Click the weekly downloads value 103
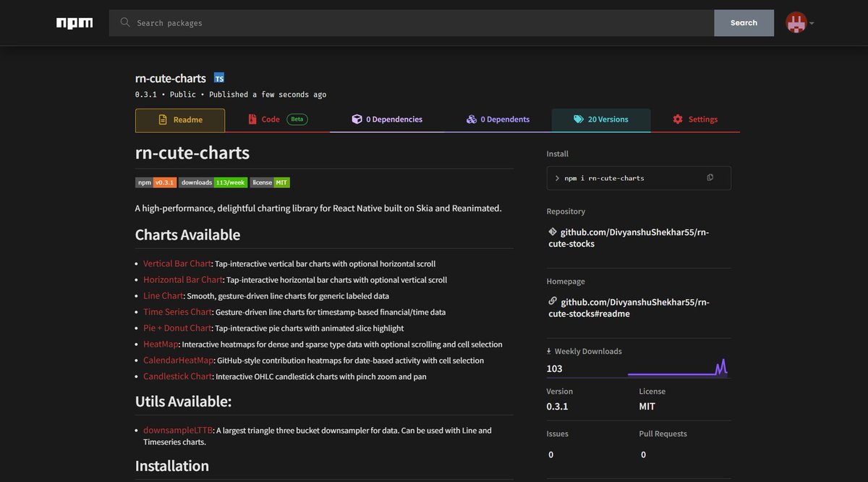Image resolution: width=868 pixels, height=482 pixels. click(x=555, y=368)
